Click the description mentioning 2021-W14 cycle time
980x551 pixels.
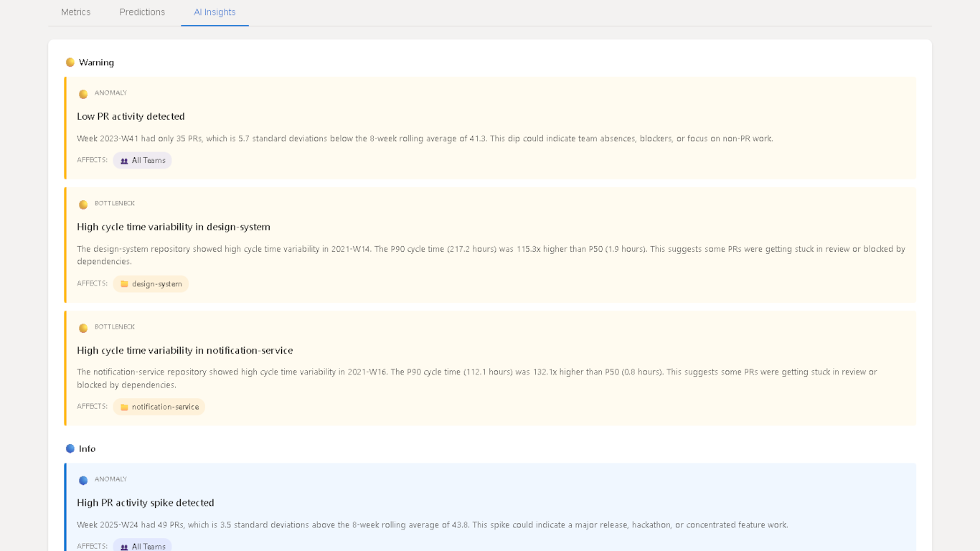(x=491, y=255)
